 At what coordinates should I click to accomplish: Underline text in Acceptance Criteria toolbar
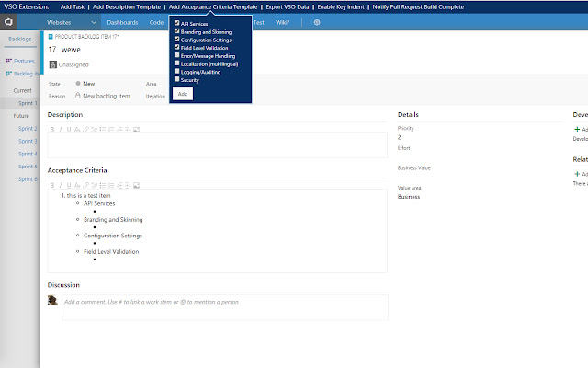pos(69,185)
